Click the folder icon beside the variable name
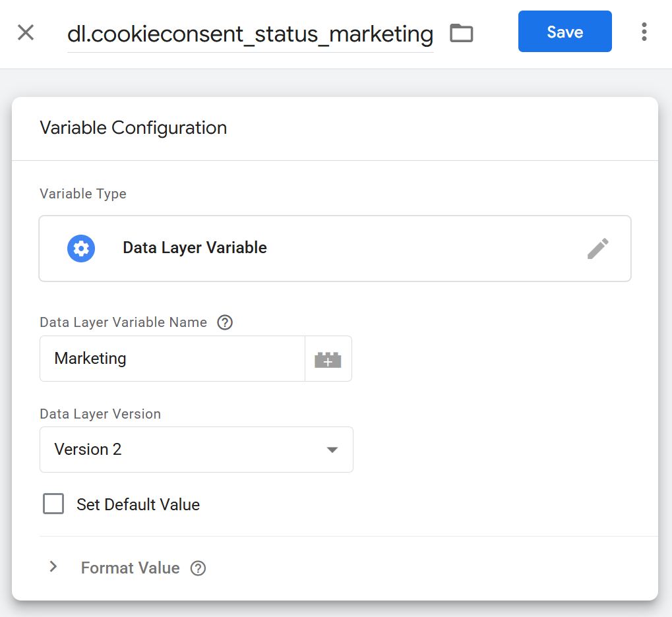 461,32
